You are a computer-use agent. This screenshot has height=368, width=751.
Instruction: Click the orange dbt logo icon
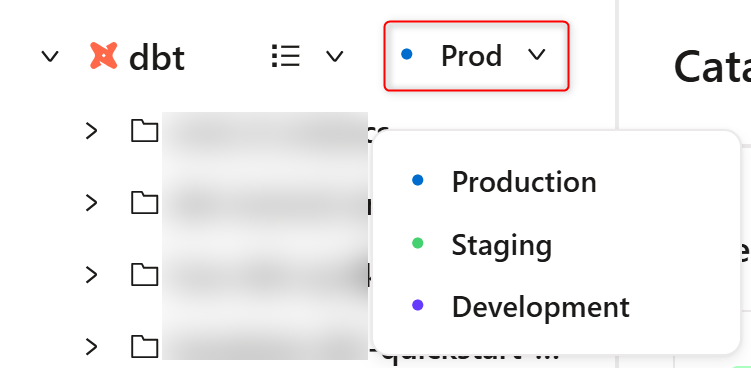[x=103, y=56]
